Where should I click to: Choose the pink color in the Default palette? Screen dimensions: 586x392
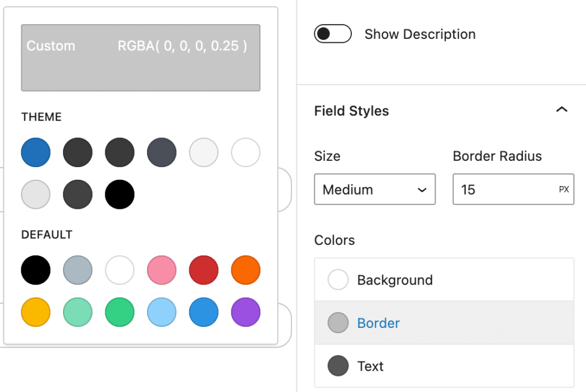pos(161,270)
